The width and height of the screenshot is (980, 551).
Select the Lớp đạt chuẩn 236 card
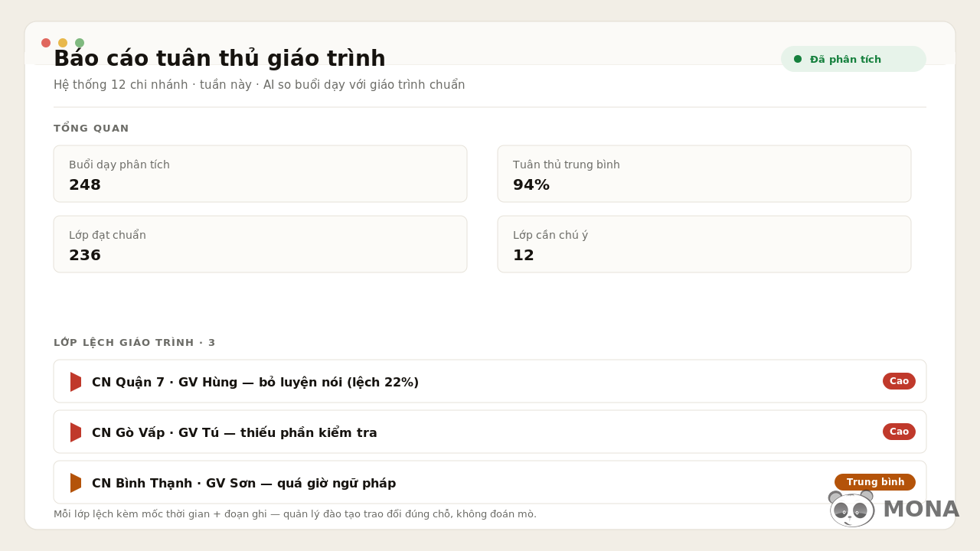tap(260, 244)
